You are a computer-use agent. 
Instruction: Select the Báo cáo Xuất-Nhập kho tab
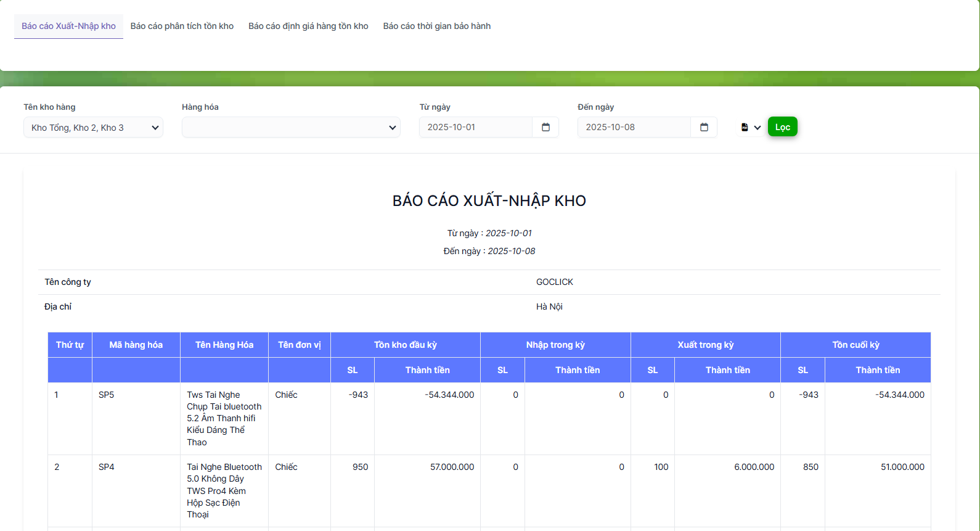click(x=68, y=26)
